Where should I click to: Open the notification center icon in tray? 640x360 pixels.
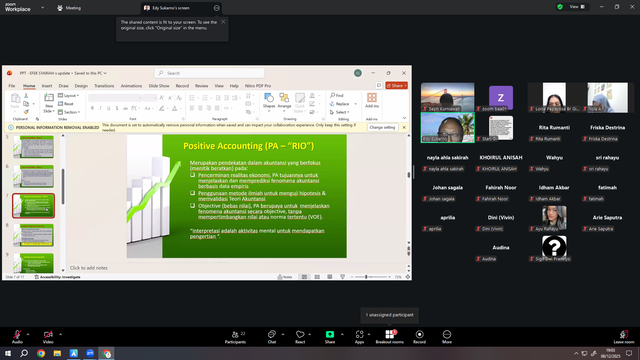629,353
